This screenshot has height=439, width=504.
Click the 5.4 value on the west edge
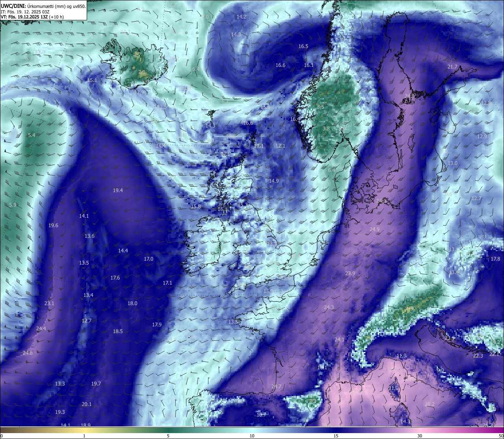point(31,135)
